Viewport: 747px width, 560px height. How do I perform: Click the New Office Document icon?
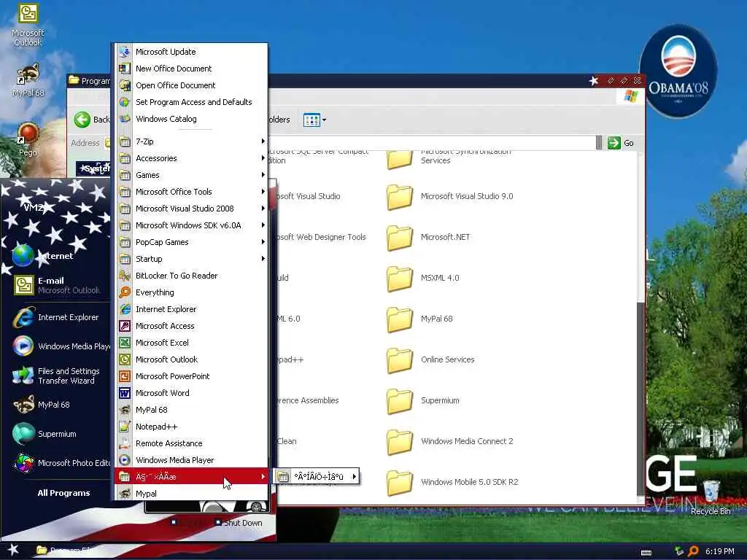pos(125,69)
